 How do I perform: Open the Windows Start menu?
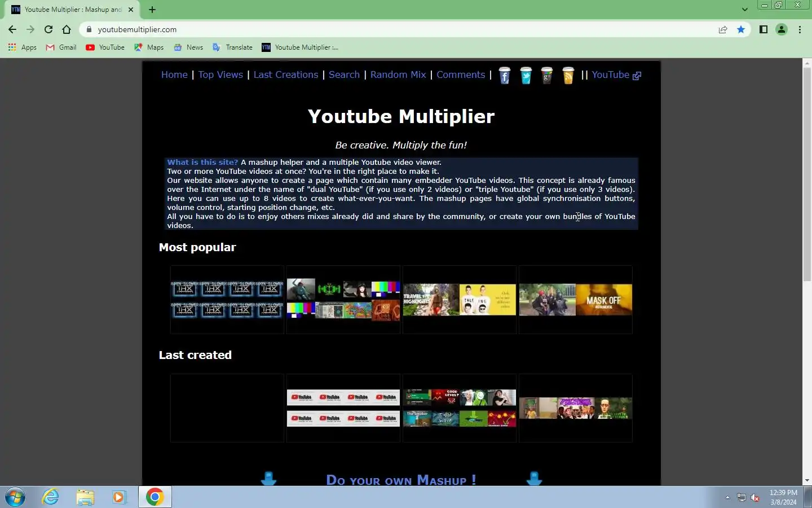(x=15, y=497)
